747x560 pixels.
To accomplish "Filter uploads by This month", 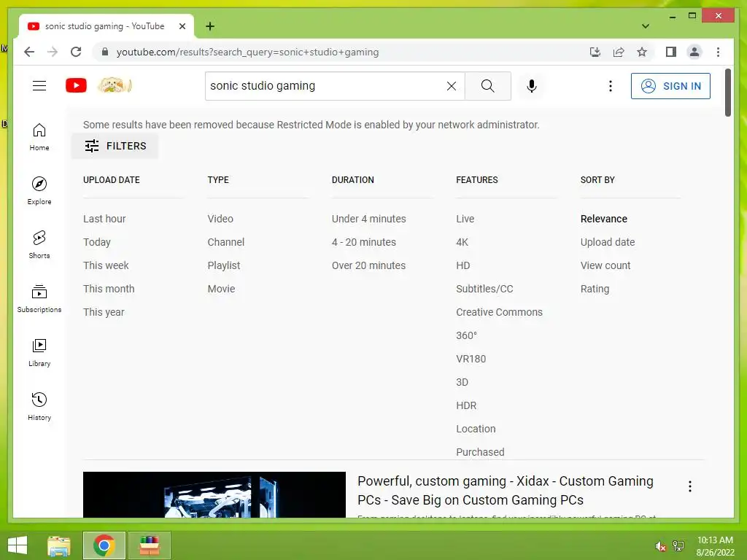I will 109,289.
